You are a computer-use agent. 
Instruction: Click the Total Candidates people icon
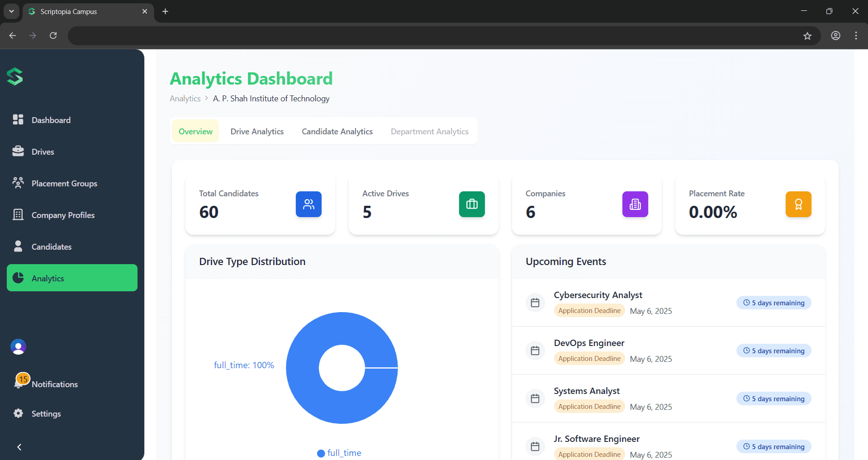click(308, 204)
